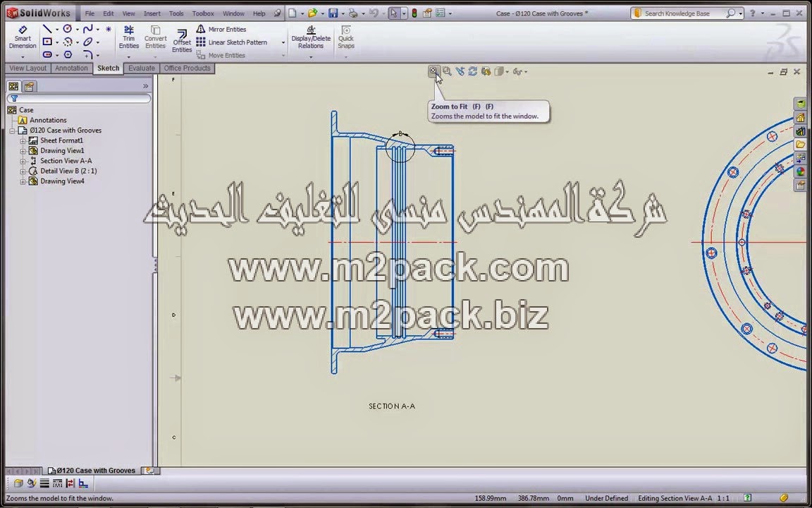
Task: Open Display/Delete Relations tool
Action: click(311, 37)
